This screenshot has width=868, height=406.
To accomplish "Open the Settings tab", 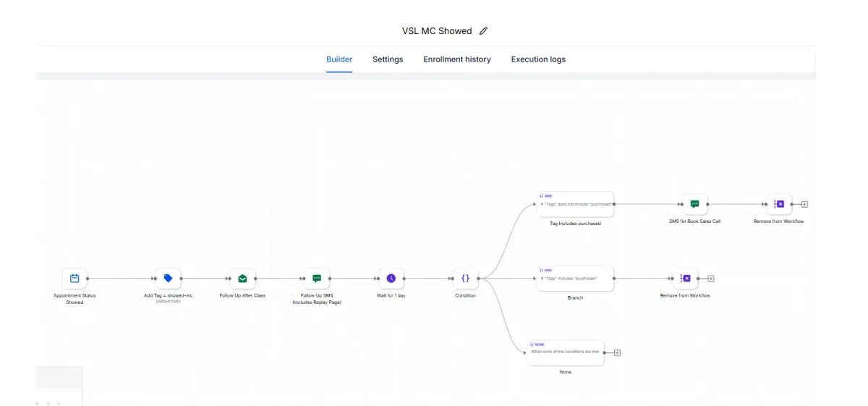I will [388, 59].
